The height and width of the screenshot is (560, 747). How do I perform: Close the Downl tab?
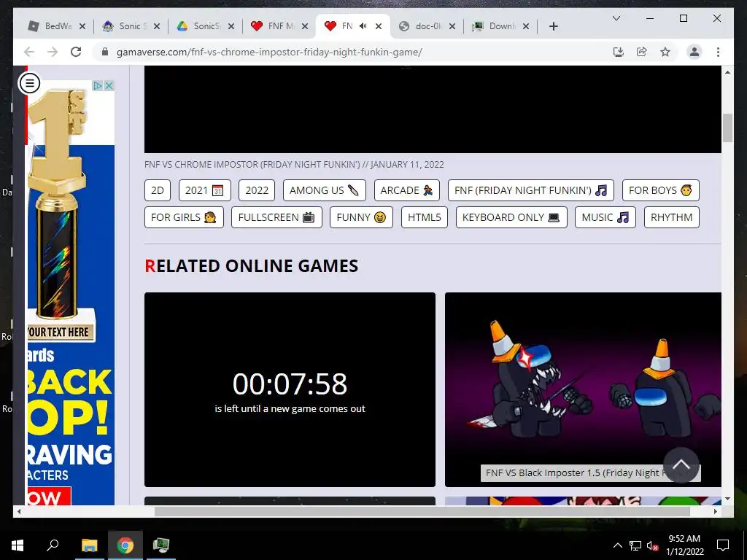click(x=526, y=26)
